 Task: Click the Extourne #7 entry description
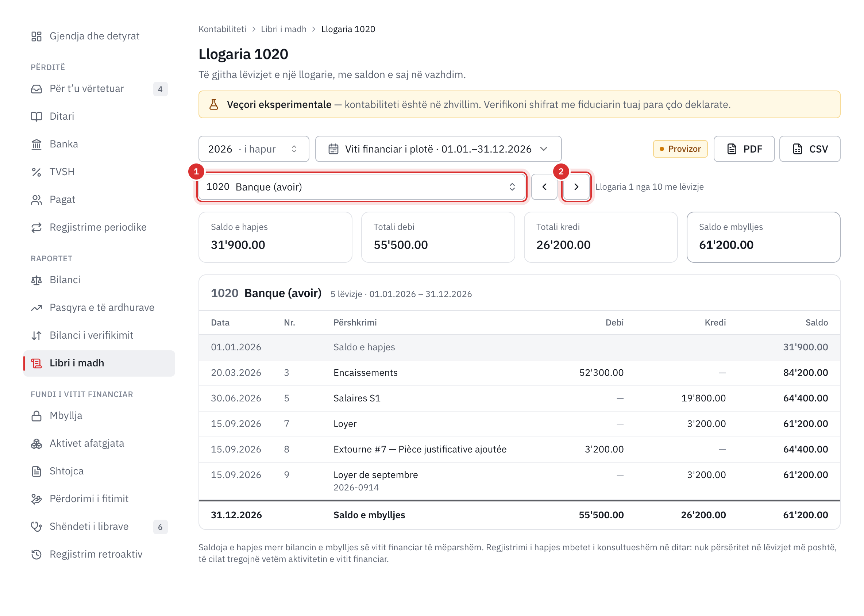pos(420,449)
